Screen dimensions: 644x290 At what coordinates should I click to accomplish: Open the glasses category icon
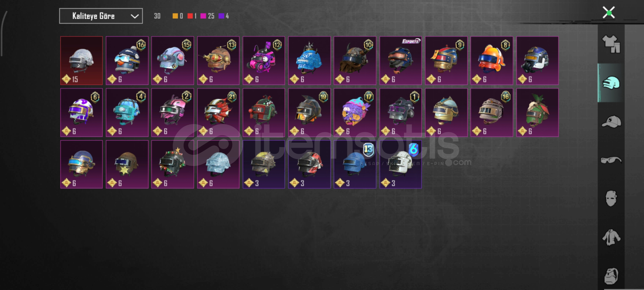tap(611, 160)
